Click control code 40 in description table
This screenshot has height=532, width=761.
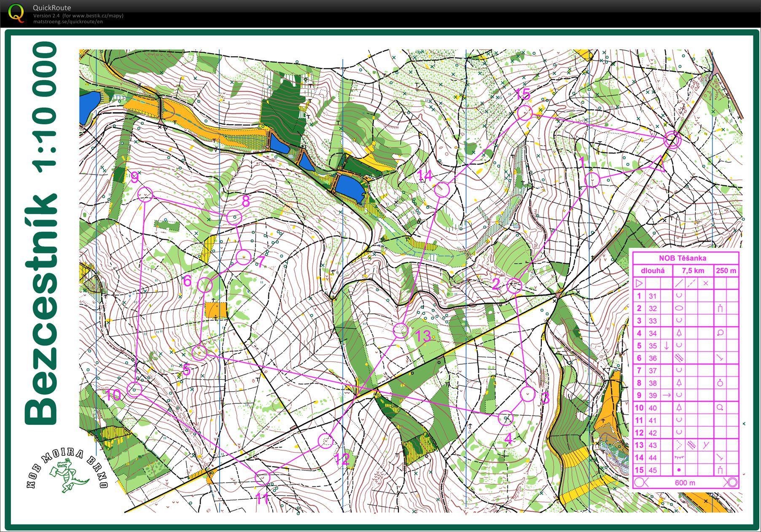click(653, 408)
